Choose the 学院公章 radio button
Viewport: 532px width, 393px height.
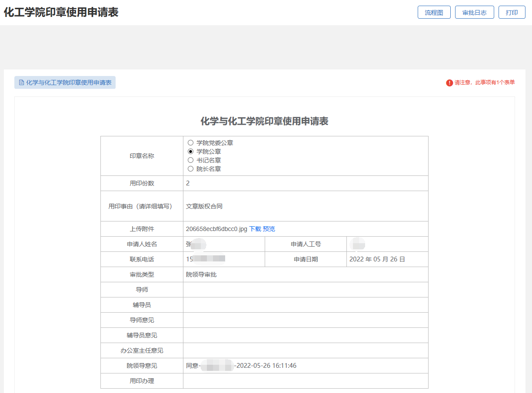(190, 152)
